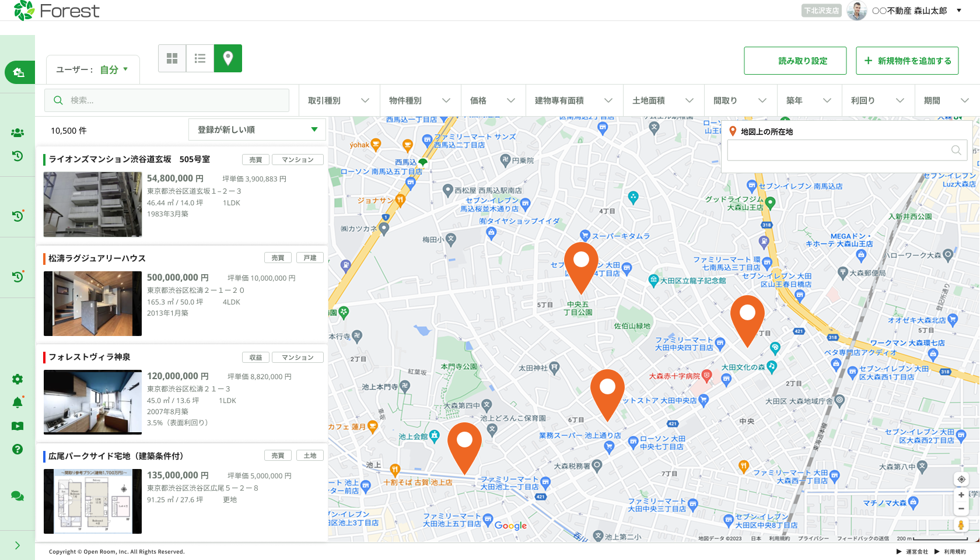Viewport: 980px width, 560px height.
Task: Open the 登録が新しい順 sort dropdown
Action: [x=257, y=129]
